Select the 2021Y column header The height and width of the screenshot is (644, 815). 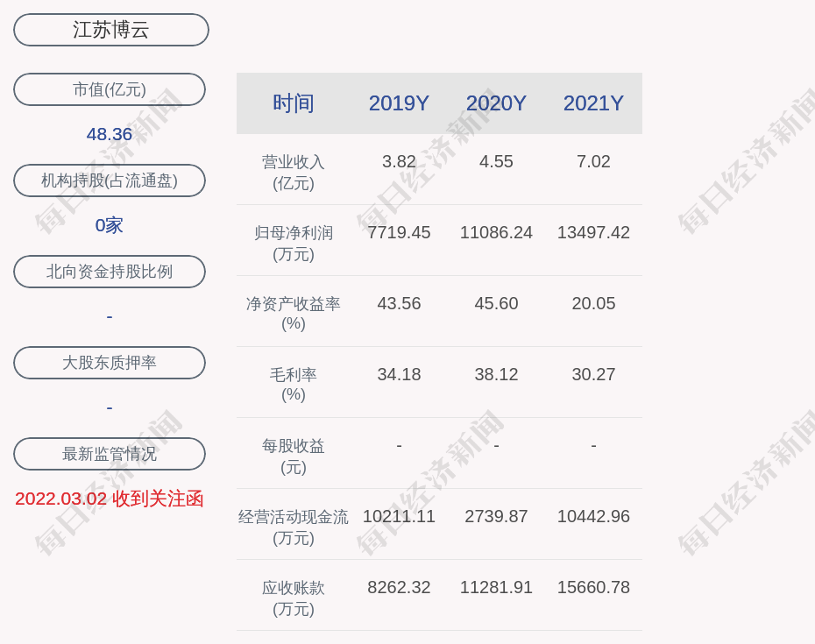click(x=593, y=103)
